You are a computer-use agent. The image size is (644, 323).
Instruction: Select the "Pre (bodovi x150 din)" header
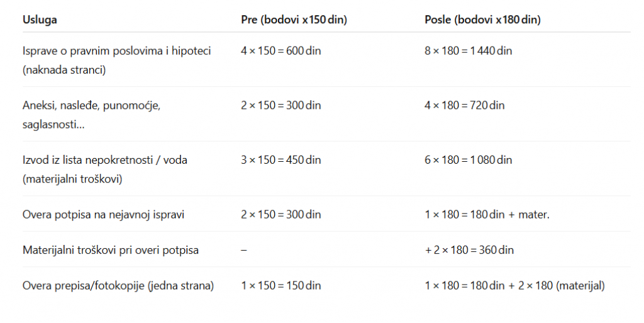pos(294,20)
